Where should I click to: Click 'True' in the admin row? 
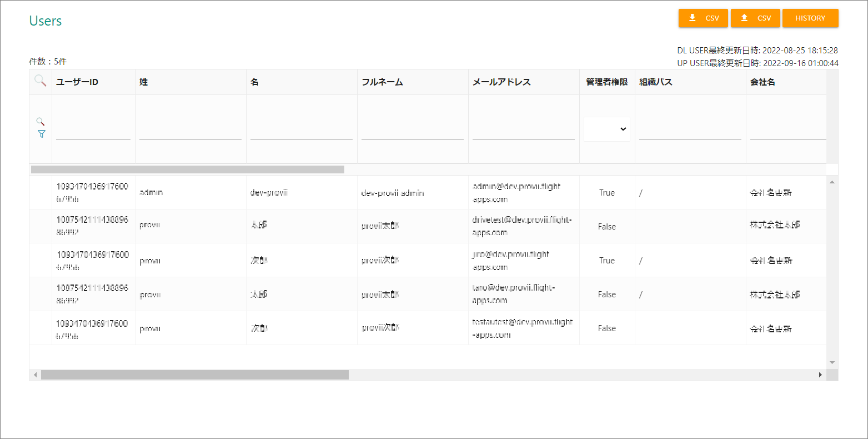pyautogui.click(x=607, y=193)
